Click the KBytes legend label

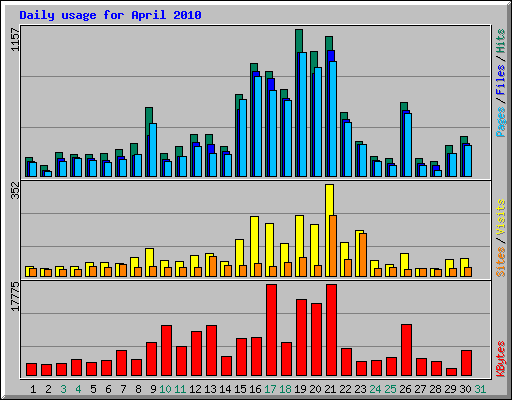500,359
